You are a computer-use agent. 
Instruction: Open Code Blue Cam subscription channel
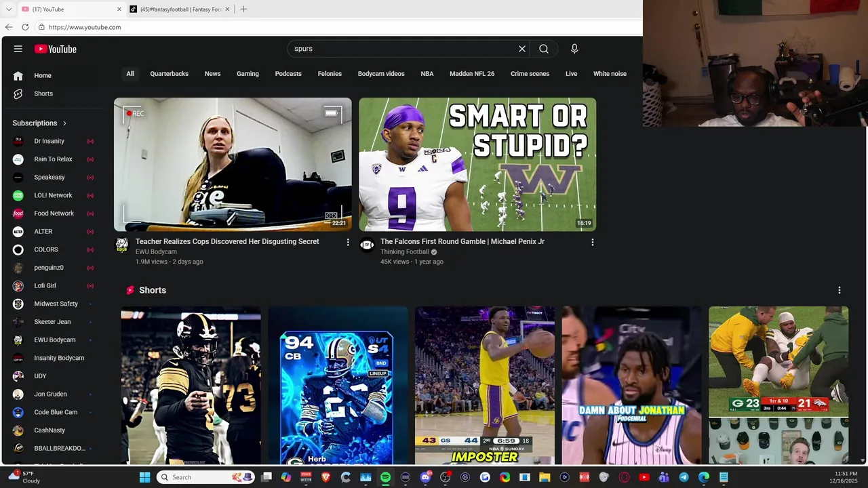tap(54, 412)
